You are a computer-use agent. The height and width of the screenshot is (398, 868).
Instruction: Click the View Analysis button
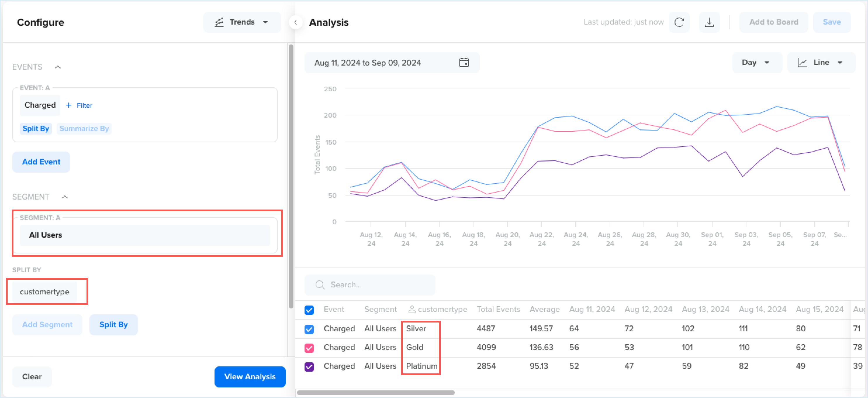pos(250,376)
